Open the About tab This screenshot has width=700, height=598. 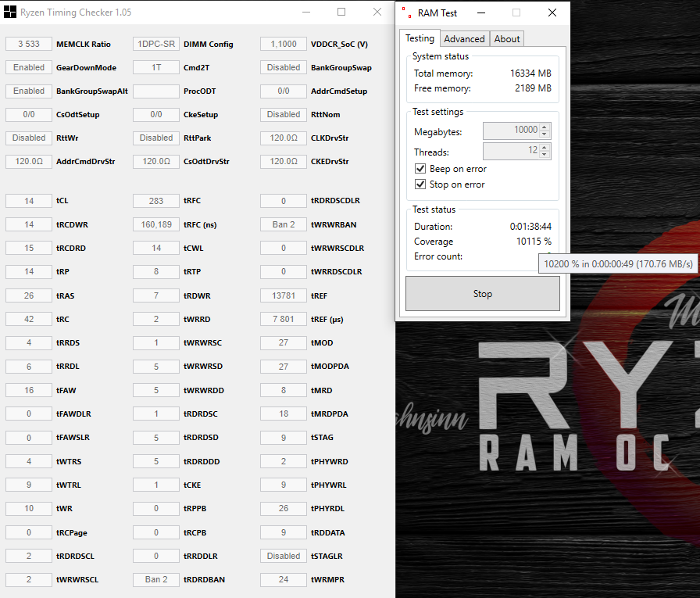pos(507,39)
